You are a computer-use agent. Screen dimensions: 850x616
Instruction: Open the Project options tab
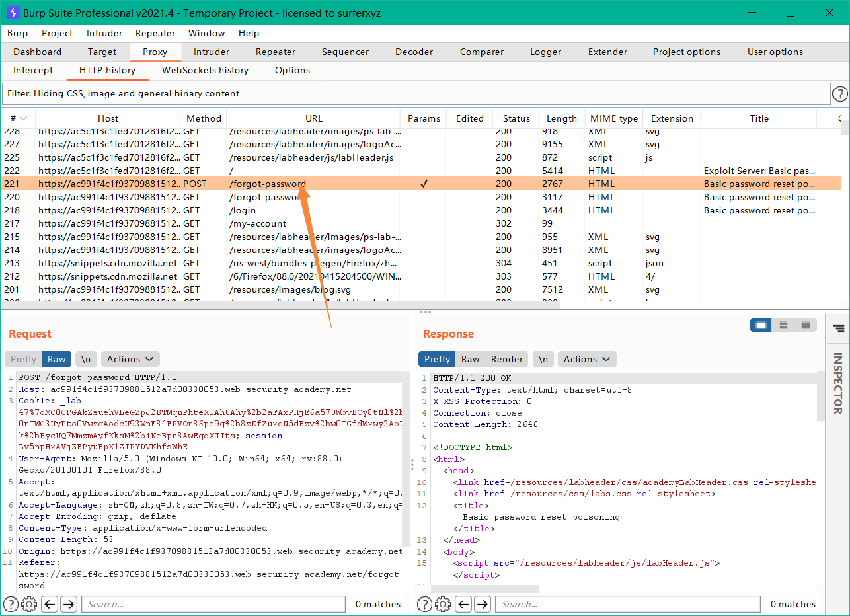tap(687, 52)
